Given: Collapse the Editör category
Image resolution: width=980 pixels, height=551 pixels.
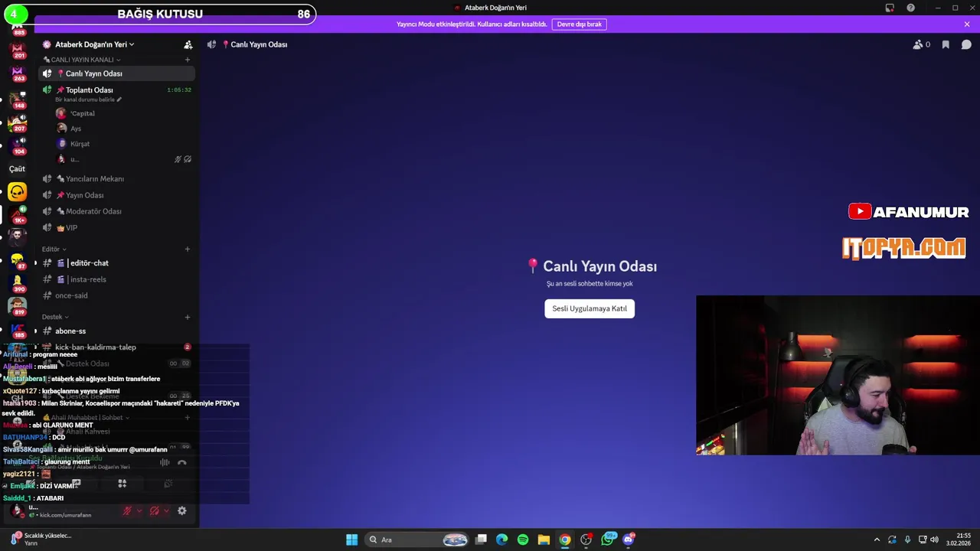Looking at the screenshot, I should [x=54, y=249].
